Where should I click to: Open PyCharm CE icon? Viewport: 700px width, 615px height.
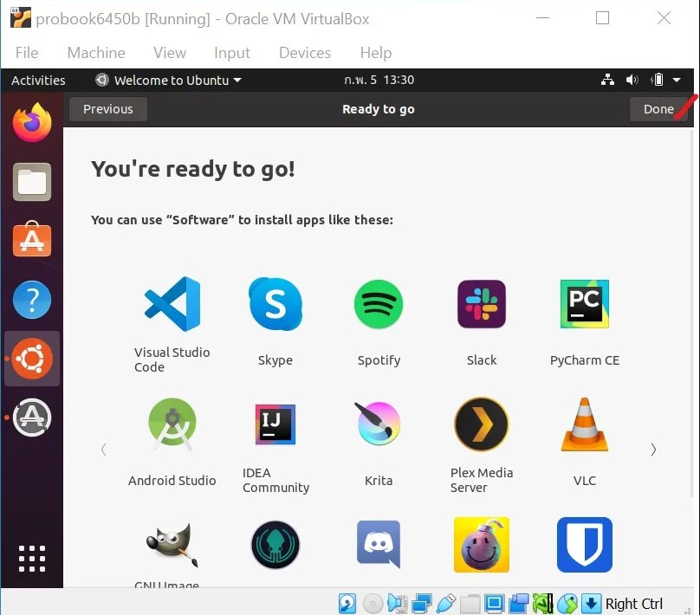click(585, 304)
